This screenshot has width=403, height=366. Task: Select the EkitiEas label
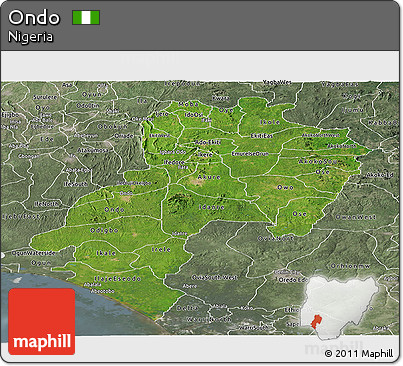point(262,136)
